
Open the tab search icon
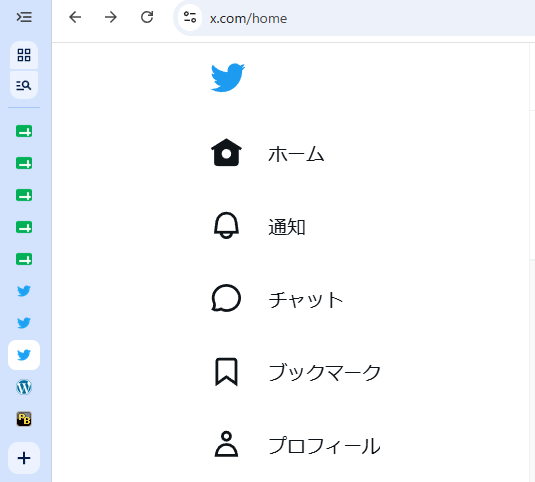[x=24, y=85]
